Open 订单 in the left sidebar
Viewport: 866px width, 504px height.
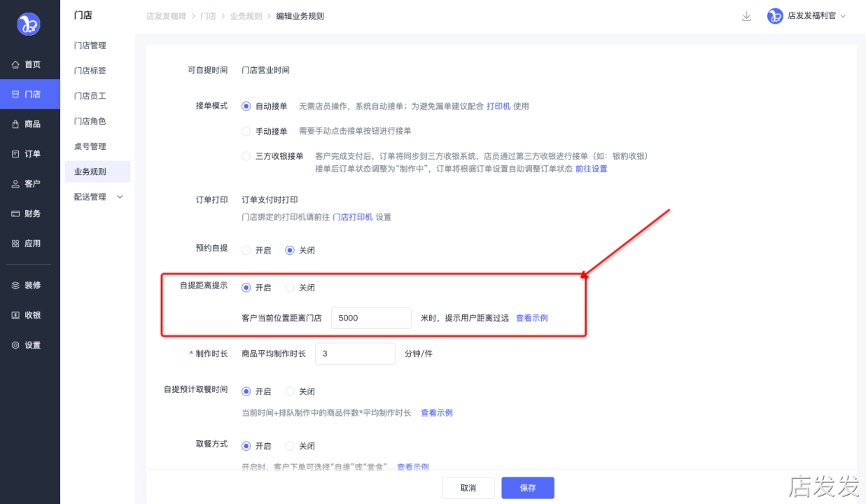30,154
